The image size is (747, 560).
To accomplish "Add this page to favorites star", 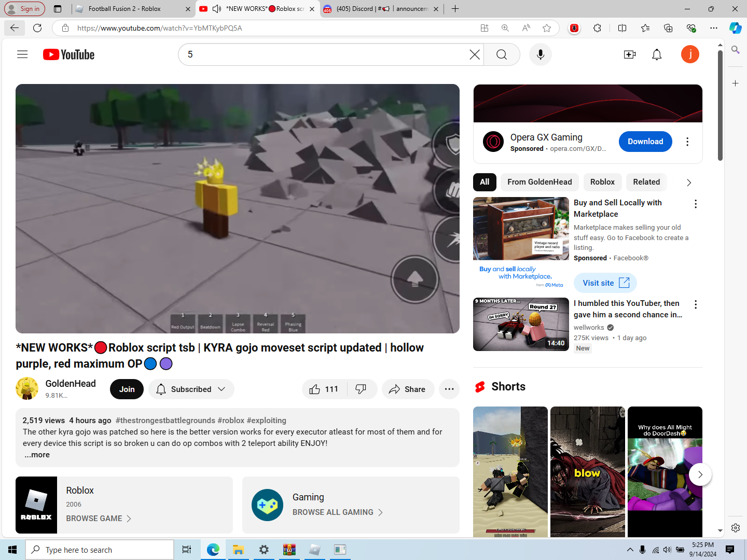I will (547, 28).
